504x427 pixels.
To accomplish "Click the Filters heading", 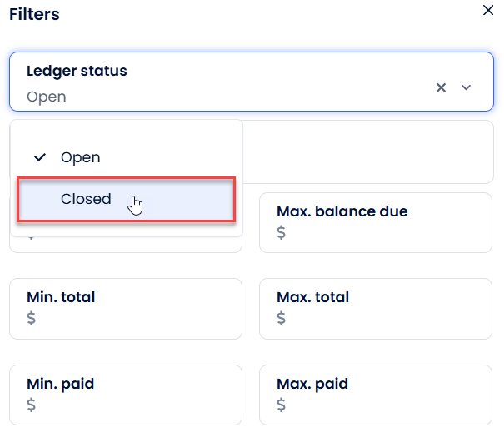I will tap(34, 14).
